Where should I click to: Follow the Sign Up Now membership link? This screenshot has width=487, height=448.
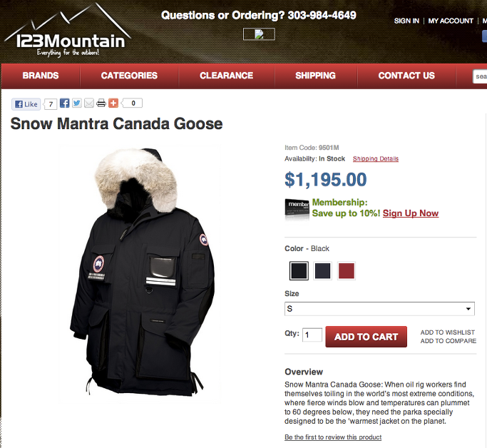[x=411, y=213]
